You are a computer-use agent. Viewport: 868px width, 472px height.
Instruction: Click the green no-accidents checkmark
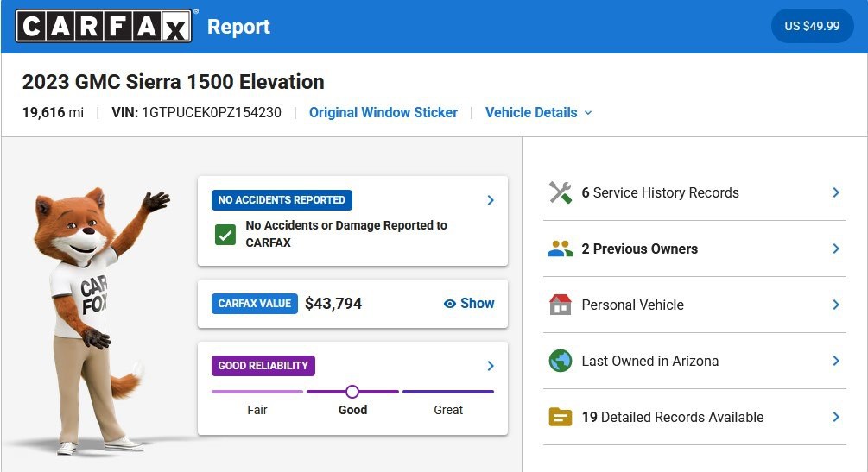[x=225, y=235]
